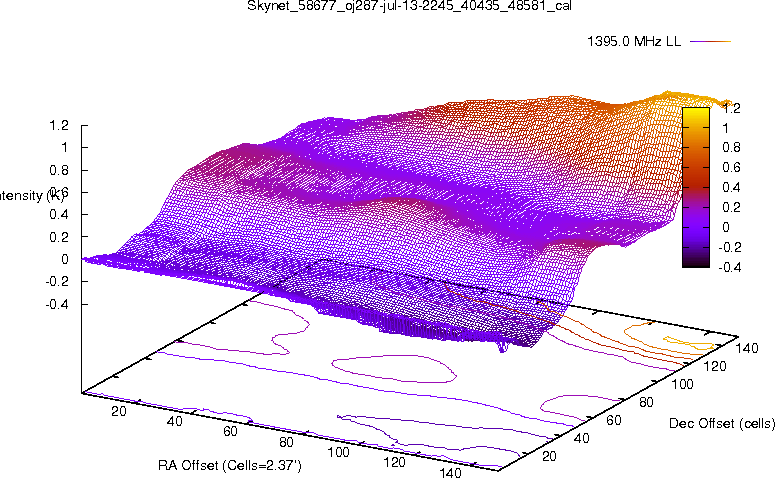Click Dec Offset axis tick label 100

[x=682, y=384]
